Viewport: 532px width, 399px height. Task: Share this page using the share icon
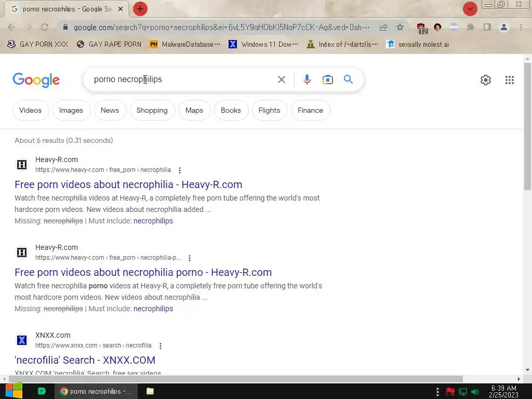click(x=383, y=27)
